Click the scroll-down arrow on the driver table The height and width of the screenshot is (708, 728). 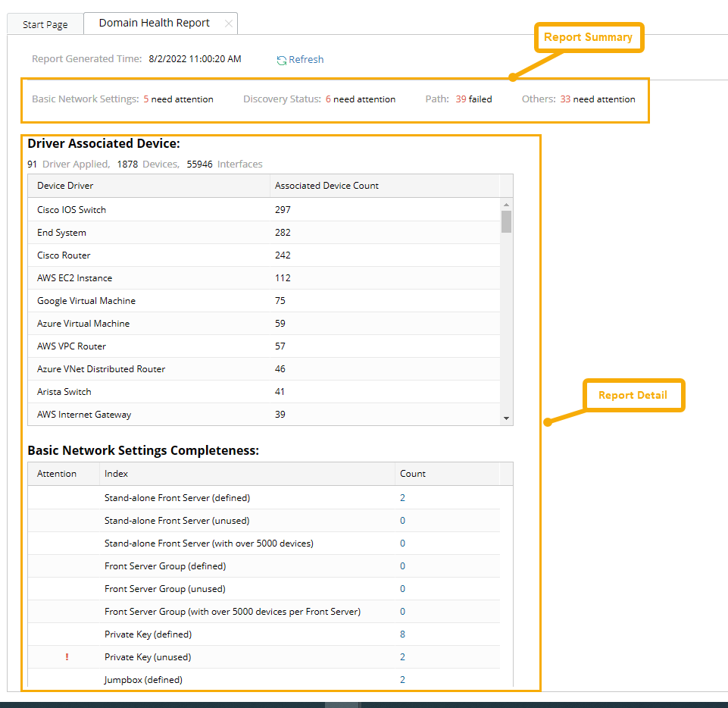click(x=508, y=418)
